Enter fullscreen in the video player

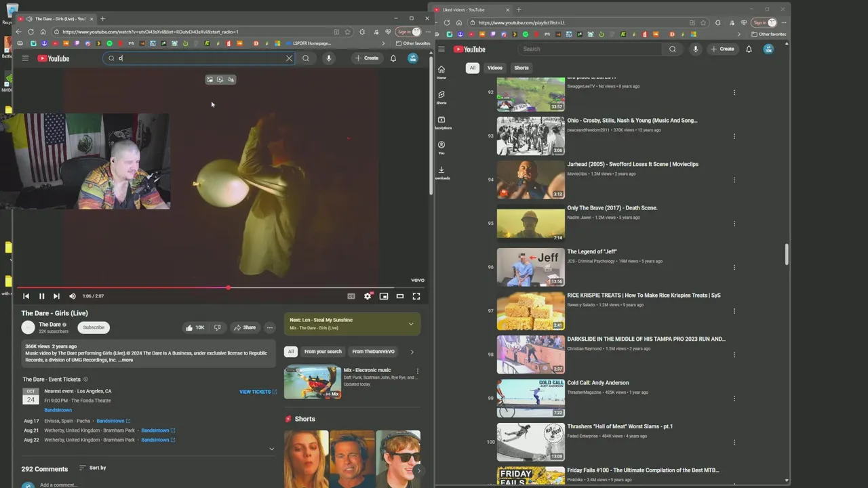tap(416, 296)
